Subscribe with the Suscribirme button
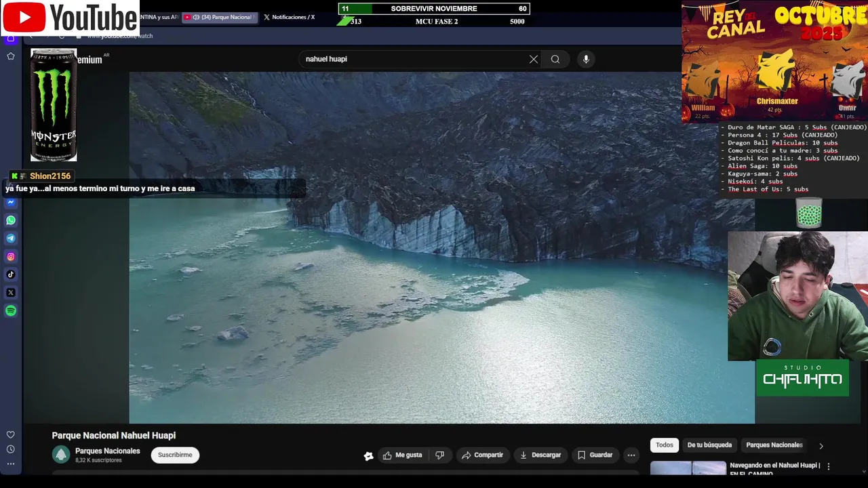 [175, 455]
